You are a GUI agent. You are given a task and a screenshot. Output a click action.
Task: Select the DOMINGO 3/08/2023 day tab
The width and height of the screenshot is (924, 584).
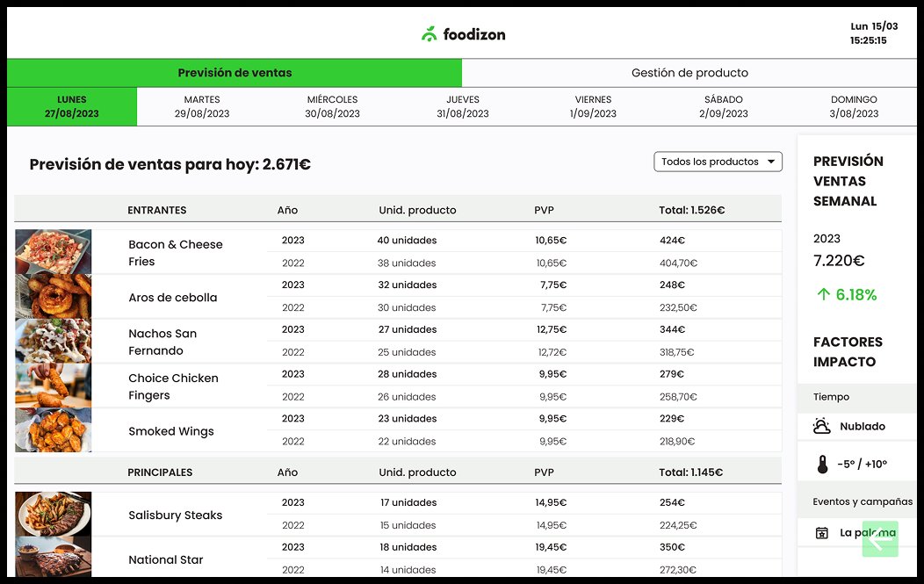(854, 106)
